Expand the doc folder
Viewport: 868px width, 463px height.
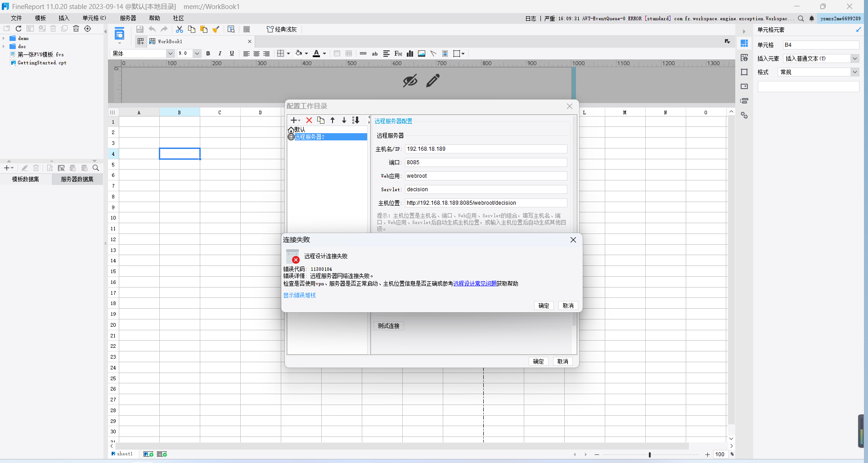tap(4, 47)
